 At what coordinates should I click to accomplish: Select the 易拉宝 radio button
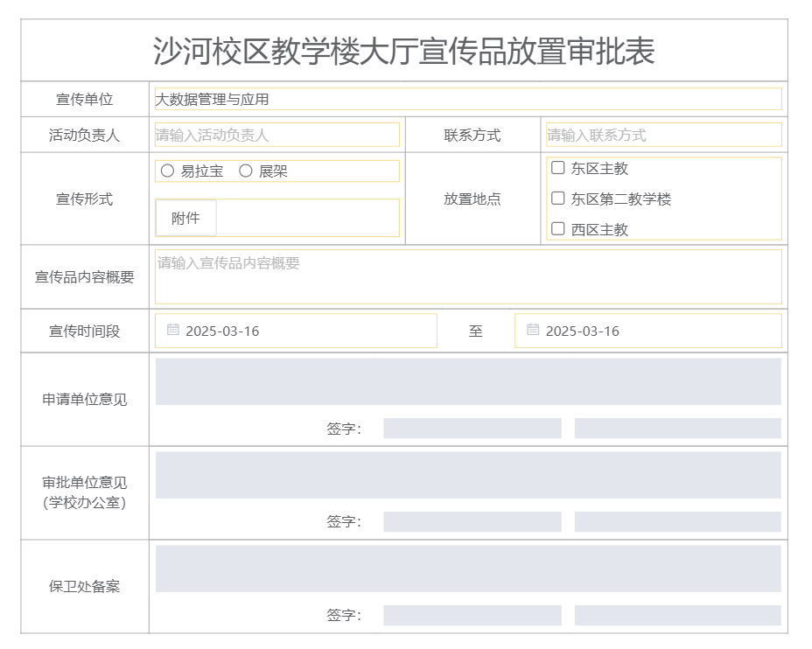168,171
